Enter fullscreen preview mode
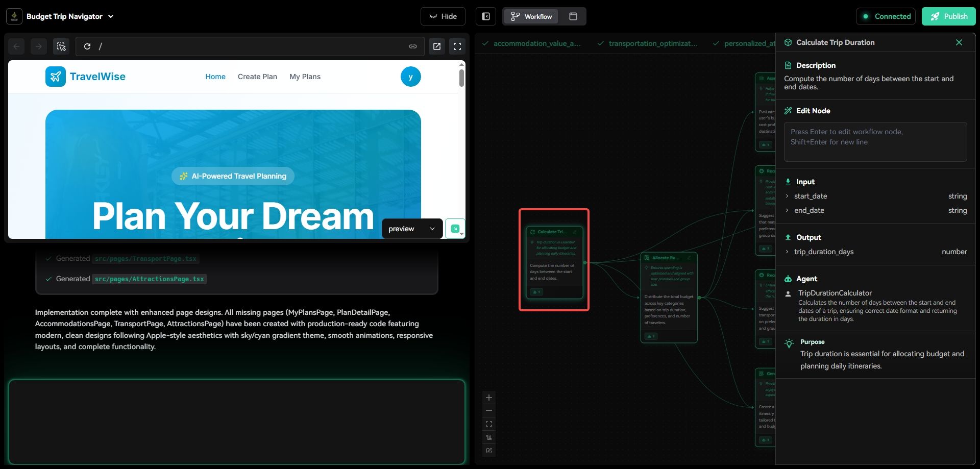The height and width of the screenshot is (469, 980). pyautogui.click(x=457, y=46)
